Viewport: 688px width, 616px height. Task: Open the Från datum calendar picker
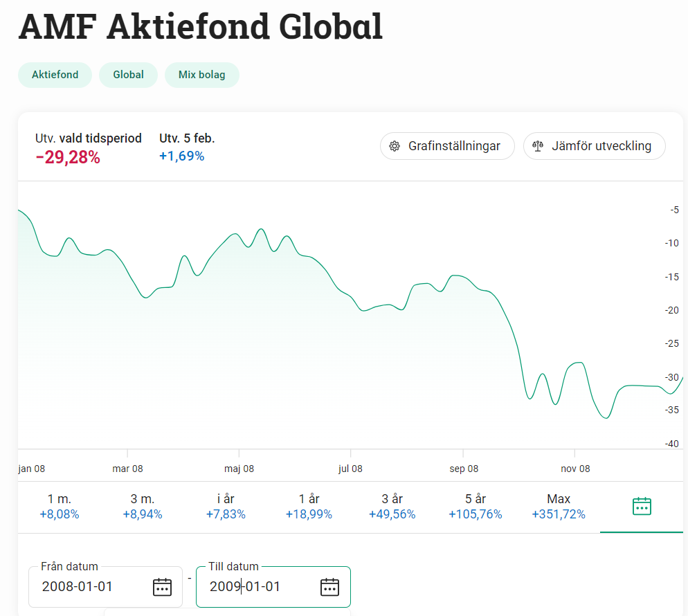pyautogui.click(x=162, y=587)
